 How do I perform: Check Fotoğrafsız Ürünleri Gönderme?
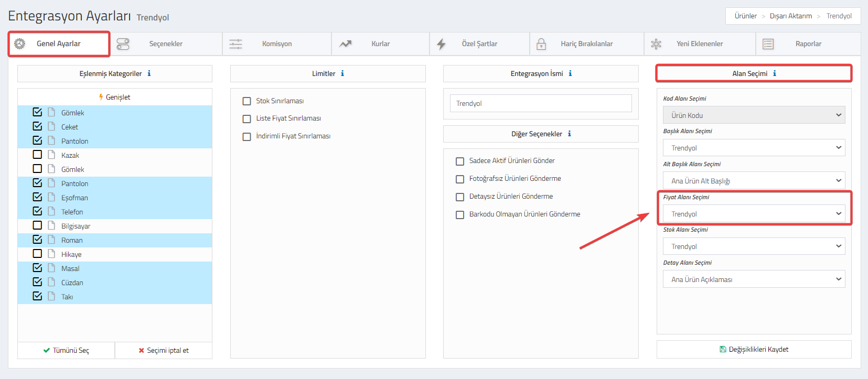coord(460,179)
